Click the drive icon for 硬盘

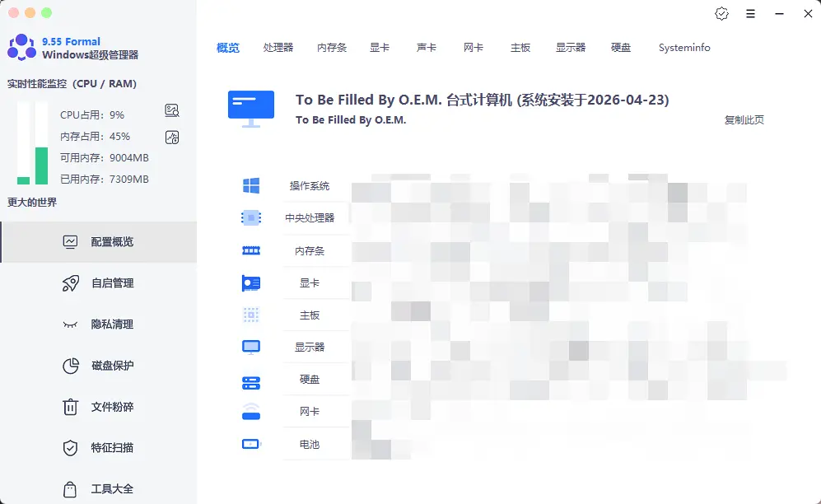[x=251, y=383]
